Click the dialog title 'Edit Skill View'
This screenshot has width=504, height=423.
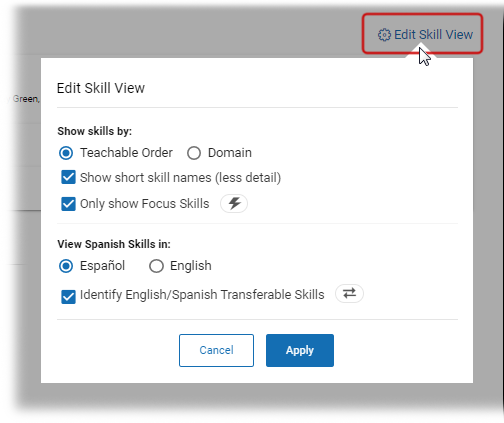(101, 88)
